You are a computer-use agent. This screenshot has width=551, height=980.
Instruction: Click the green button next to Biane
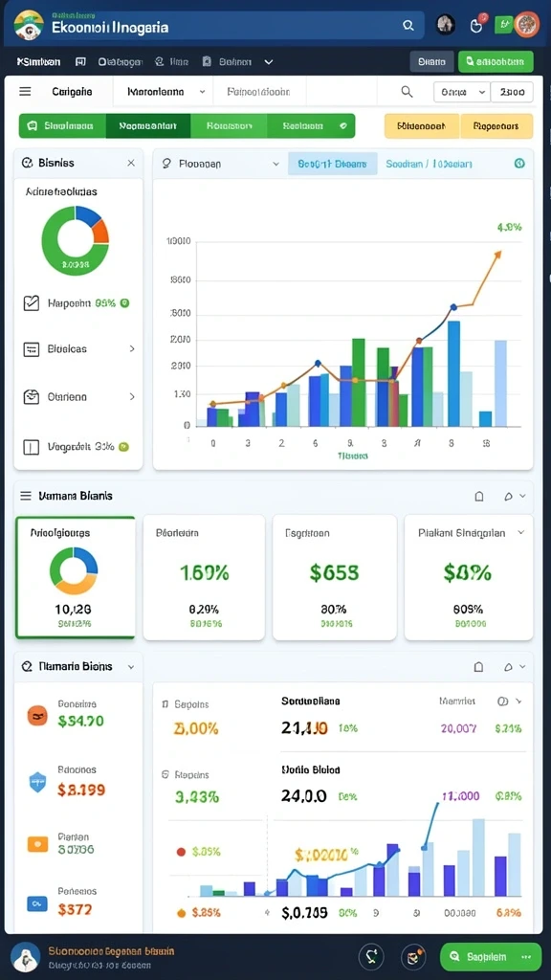[x=496, y=62]
